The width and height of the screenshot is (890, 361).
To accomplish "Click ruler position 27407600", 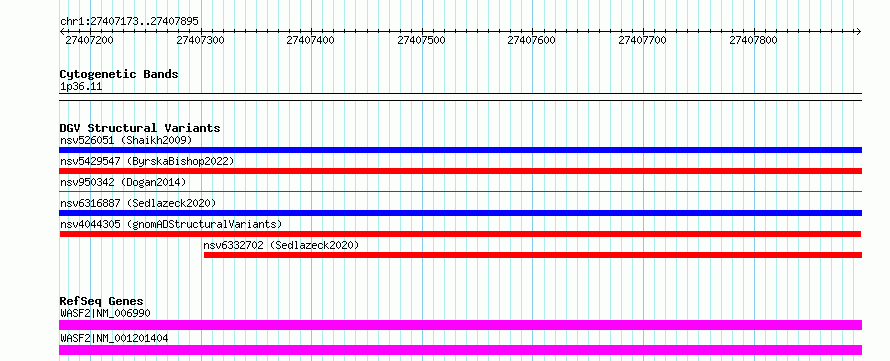I will click(x=531, y=40).
